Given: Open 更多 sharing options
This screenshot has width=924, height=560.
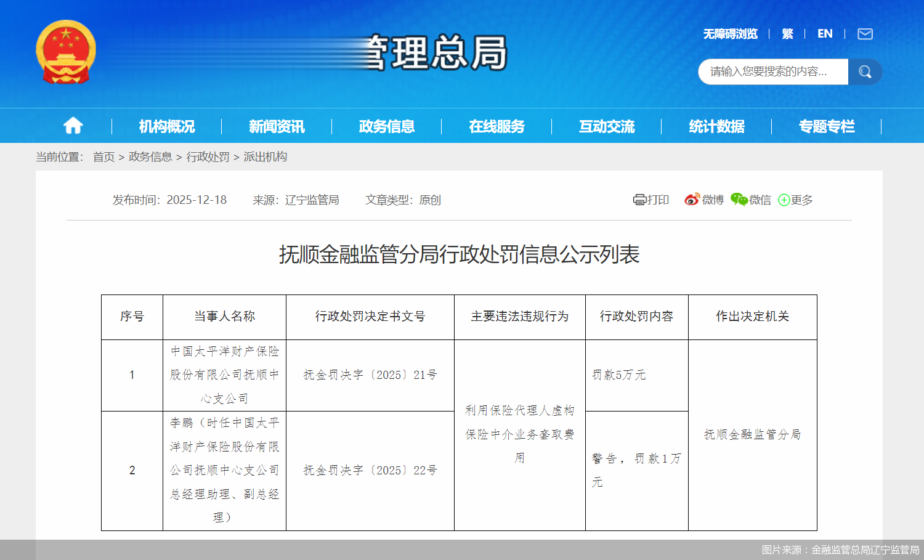Looking at the screenshot, I should pos(795,200).
